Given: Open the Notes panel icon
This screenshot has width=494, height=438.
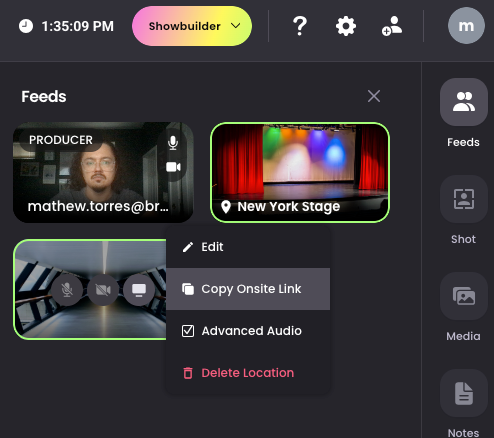Looking at the screenshot, I should 463,393.
